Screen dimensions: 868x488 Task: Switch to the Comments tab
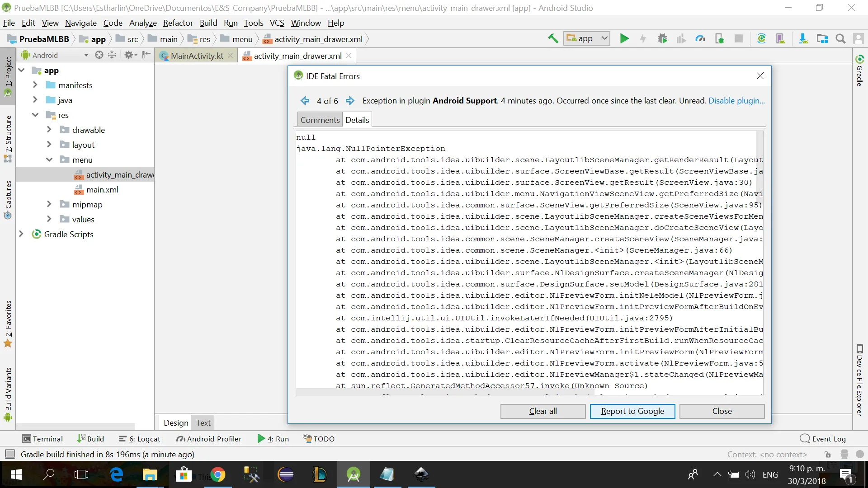[320, 120]
